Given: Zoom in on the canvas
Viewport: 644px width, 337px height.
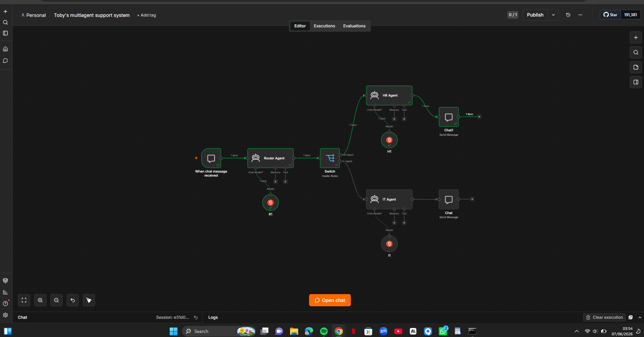Looking at the screenshot, I should click(x=40, y=300).
